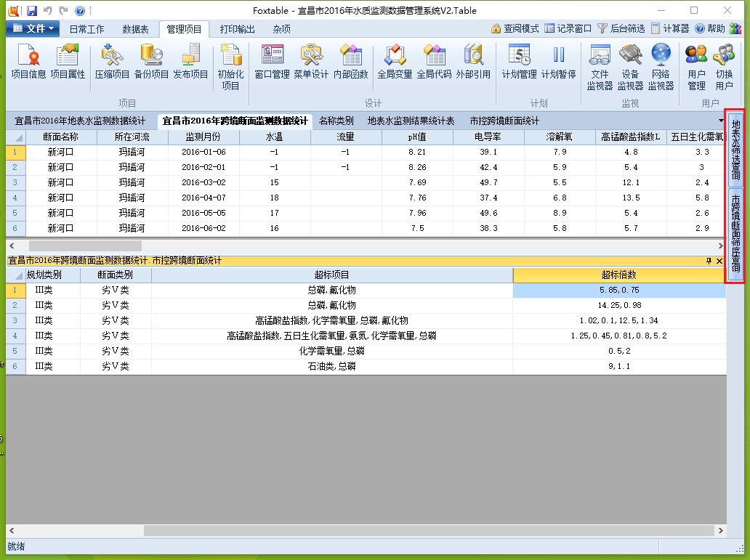Click the lower table horizontal scrollbar thumb

tap(429, 530)
